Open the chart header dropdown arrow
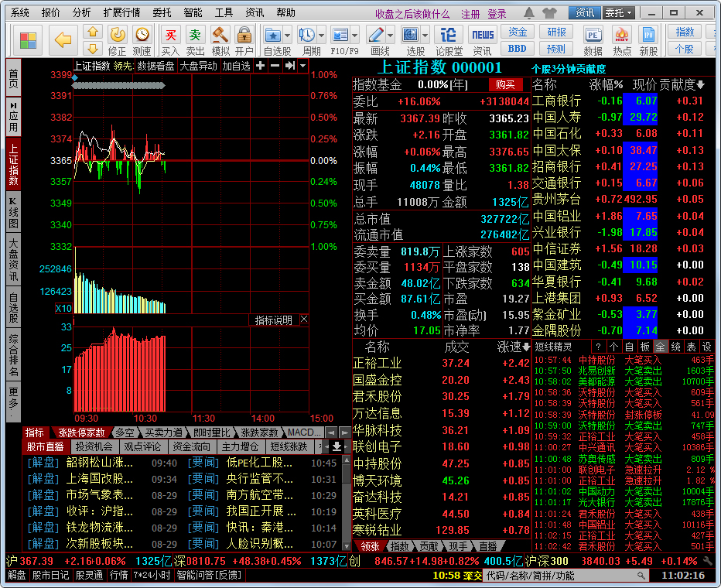The height and width of the screenshot is (588, 721). point(302,66)
